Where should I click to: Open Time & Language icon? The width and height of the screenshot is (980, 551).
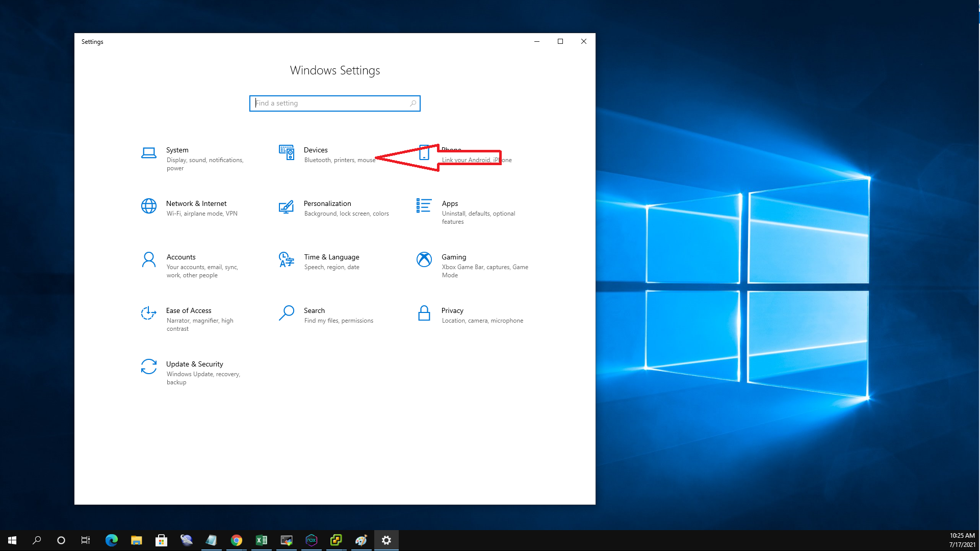(286, 259)
